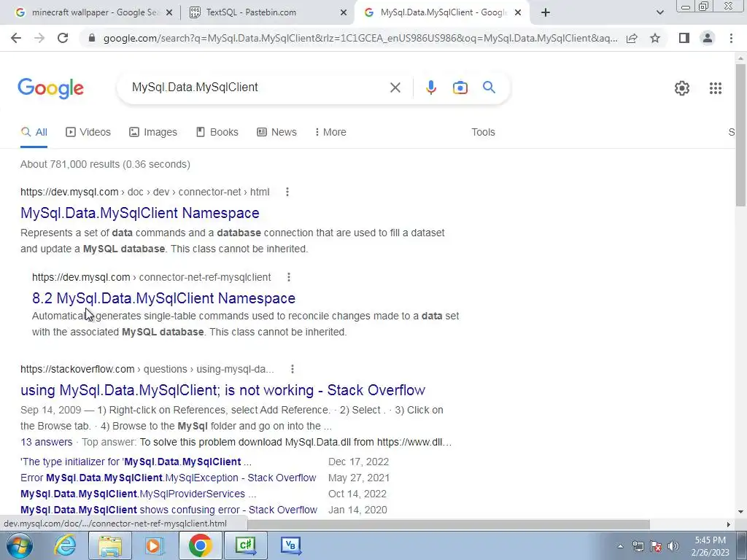This screenshot has width=747, height=560.
Task: Click vertical scrollbar down arrow
Action: point(740,512)
